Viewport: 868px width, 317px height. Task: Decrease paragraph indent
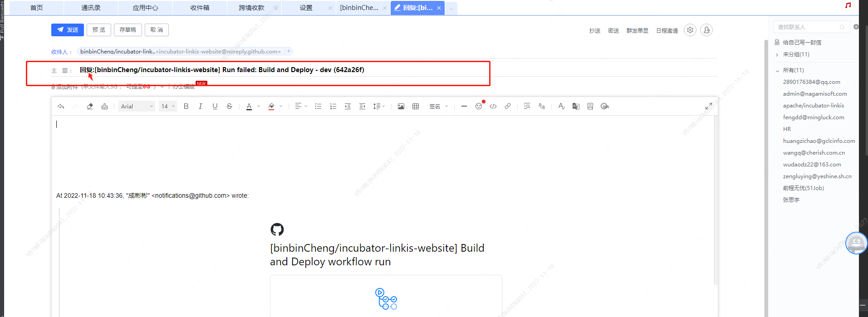(x=362, y=106)
